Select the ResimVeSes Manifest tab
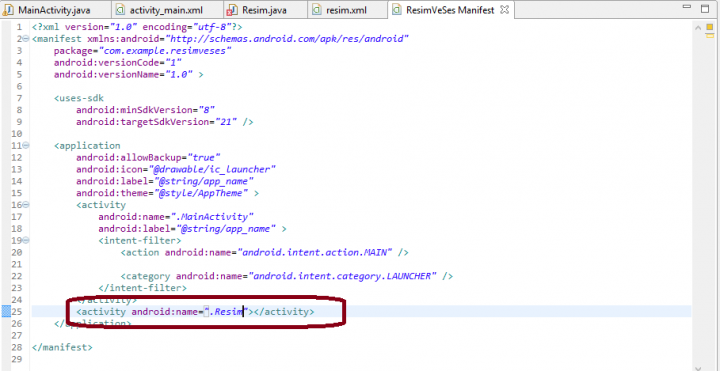Viewport: 720px width, 371px height. [450, 10]
